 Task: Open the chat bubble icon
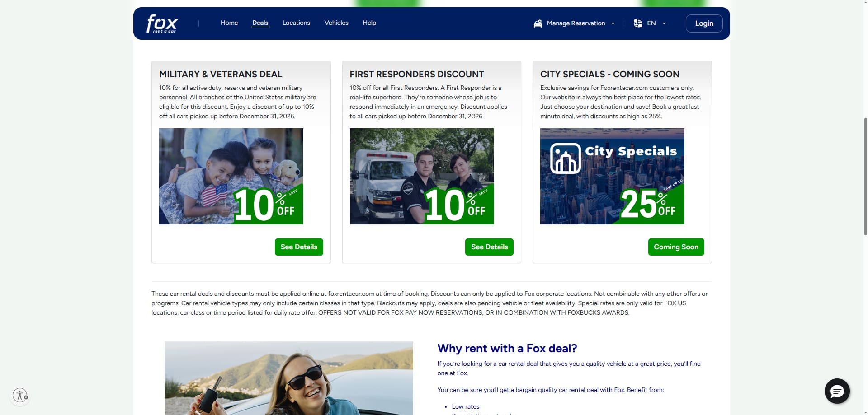click(x=837, y=391)
